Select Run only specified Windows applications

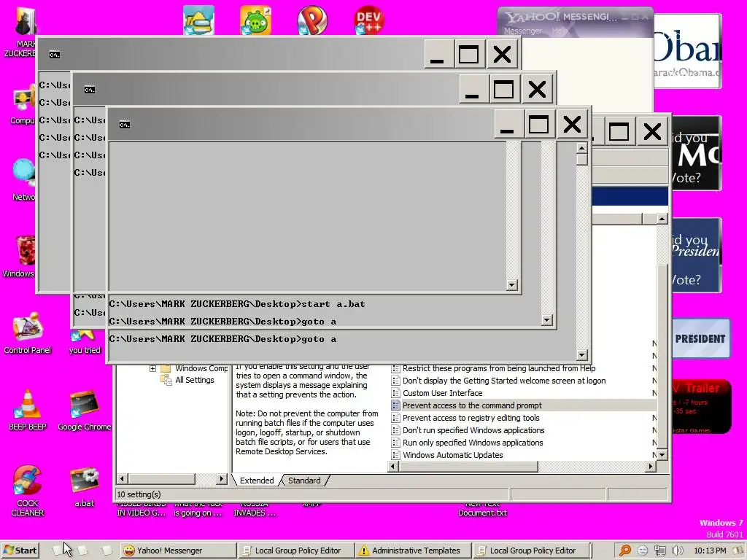[473, 443]
